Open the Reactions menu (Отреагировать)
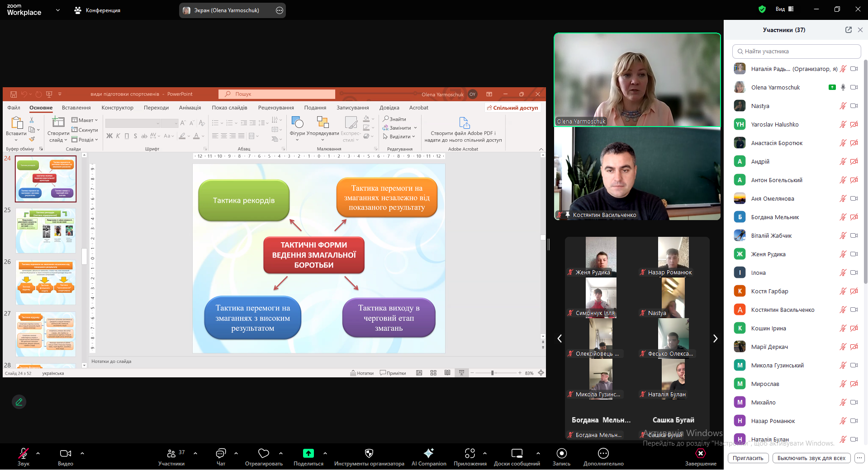Screen dimensions: 868x470 click(264, 453)
